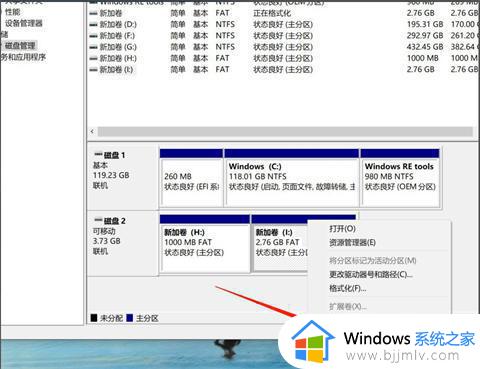480x369 pixels.
Task: Select the 新加卷 (H:) 1000 MB partition block
Action: [x=205, y=243]
